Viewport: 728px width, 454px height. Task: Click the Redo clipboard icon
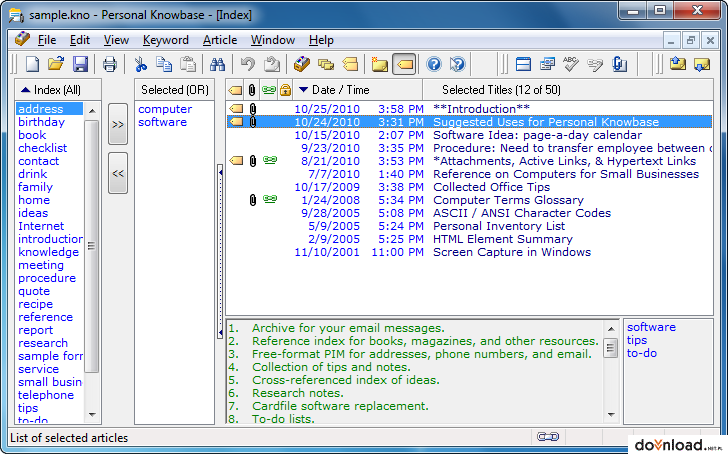272,64
